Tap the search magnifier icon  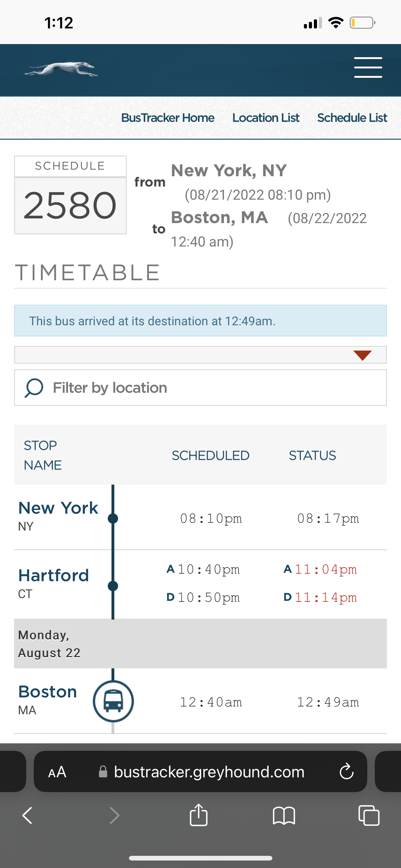[34, 387]
